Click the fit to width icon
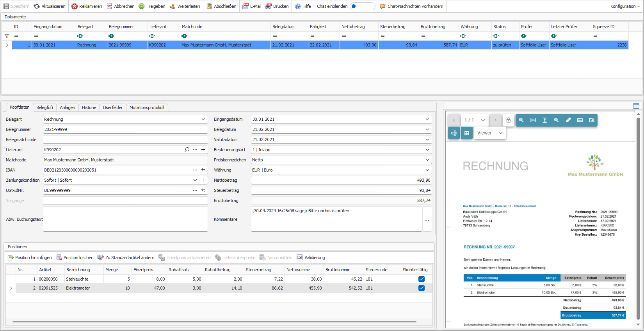Image resolution: width=644 pixels, height=331 pixels. point(533,120)
